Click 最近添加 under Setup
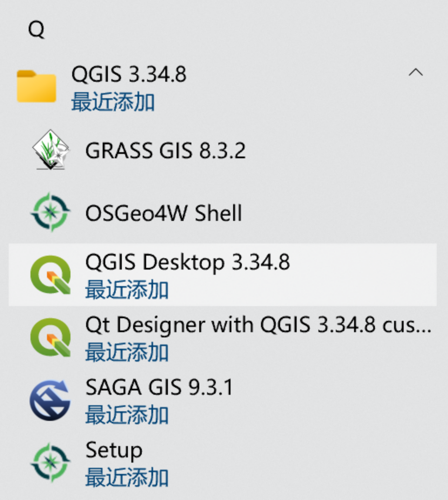 pos(127,477)
